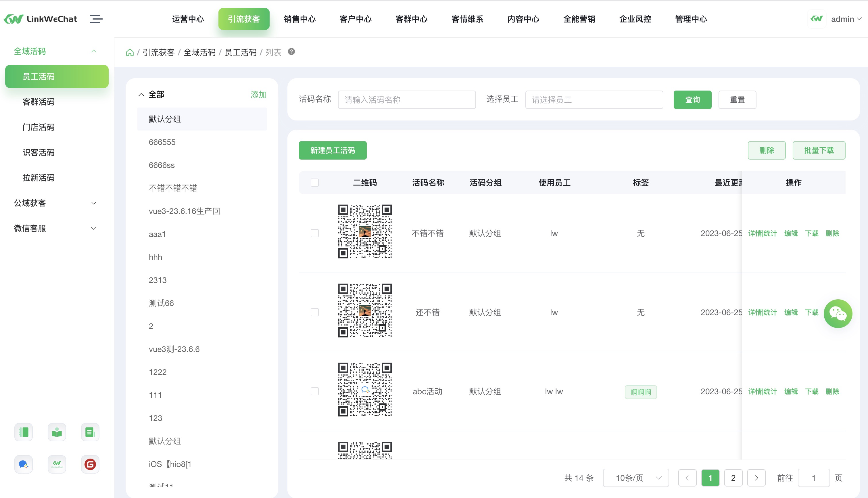Click the 查询 search button

[692, 100]
